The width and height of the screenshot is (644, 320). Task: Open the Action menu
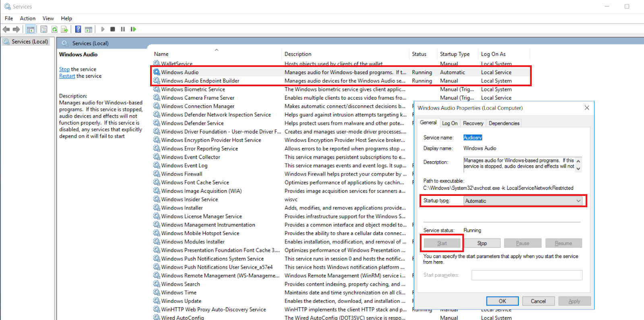point(28,18)
